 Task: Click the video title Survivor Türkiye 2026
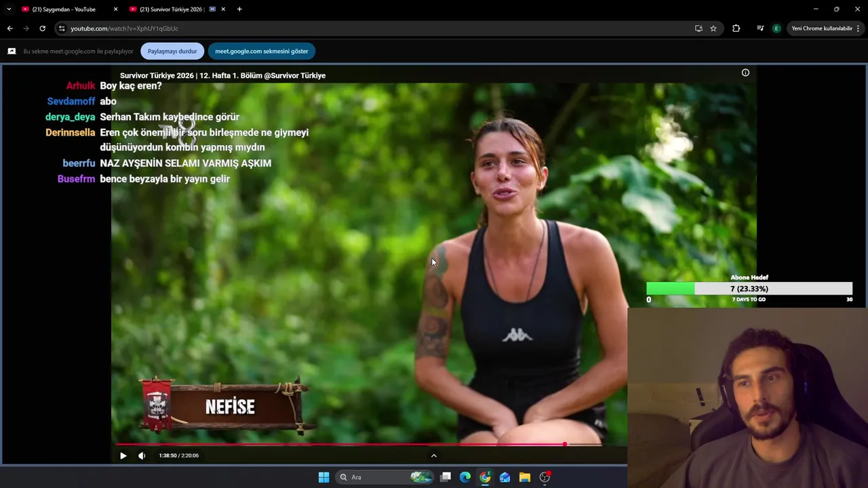click(x=222, y=75)
